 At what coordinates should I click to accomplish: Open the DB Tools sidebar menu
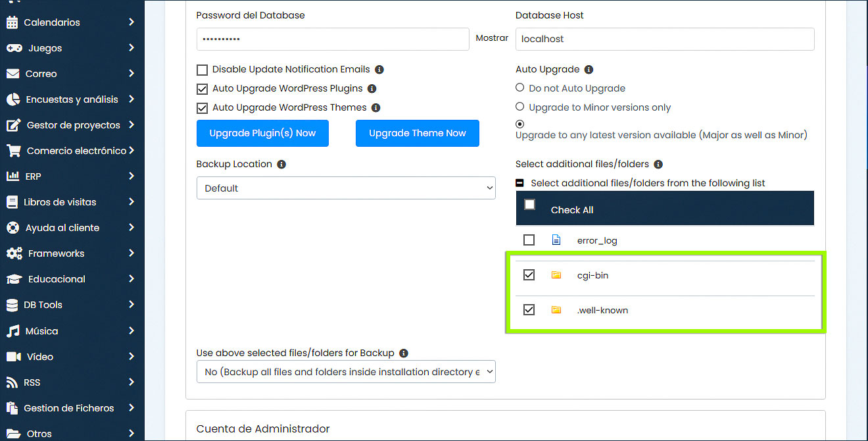[43, 305]
